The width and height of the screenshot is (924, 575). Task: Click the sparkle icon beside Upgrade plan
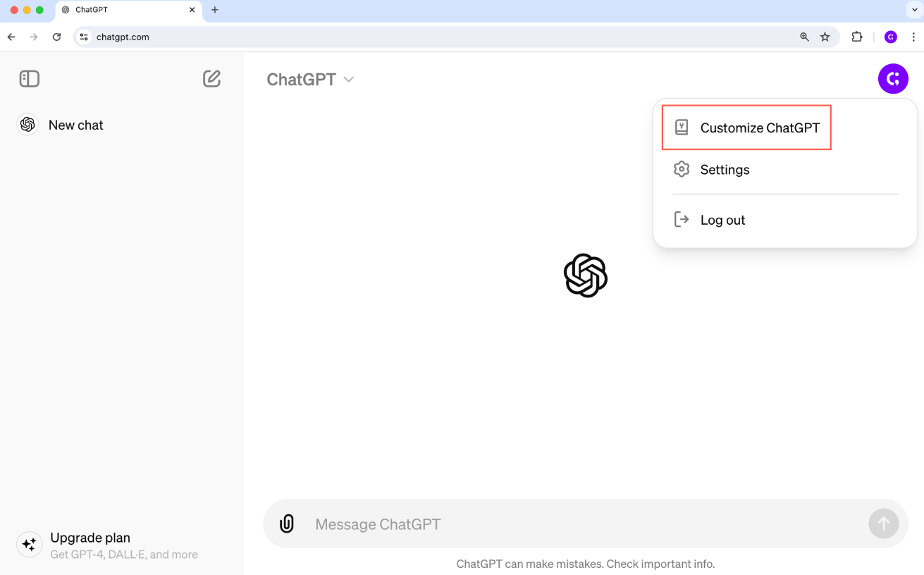click(x=29, y=545)
